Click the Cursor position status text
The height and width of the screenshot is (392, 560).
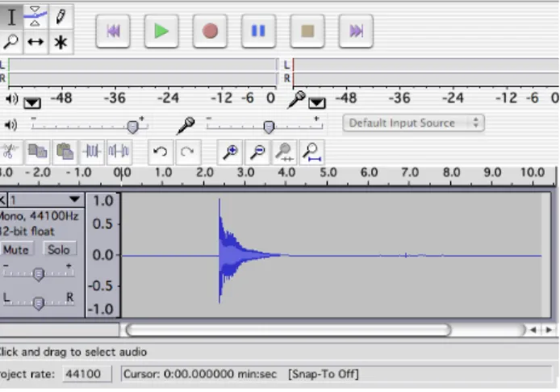[200, 374]
